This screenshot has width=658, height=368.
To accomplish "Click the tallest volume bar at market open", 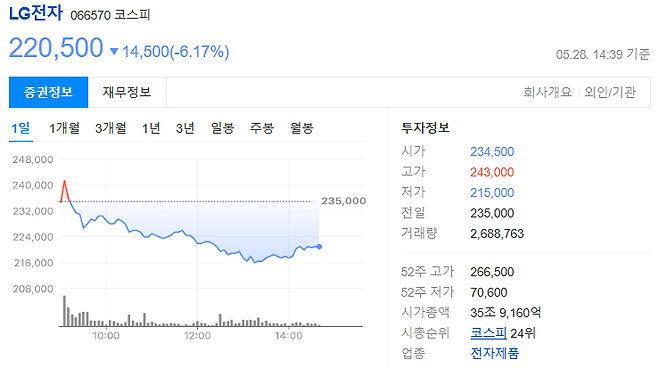I will click(65, 311).
